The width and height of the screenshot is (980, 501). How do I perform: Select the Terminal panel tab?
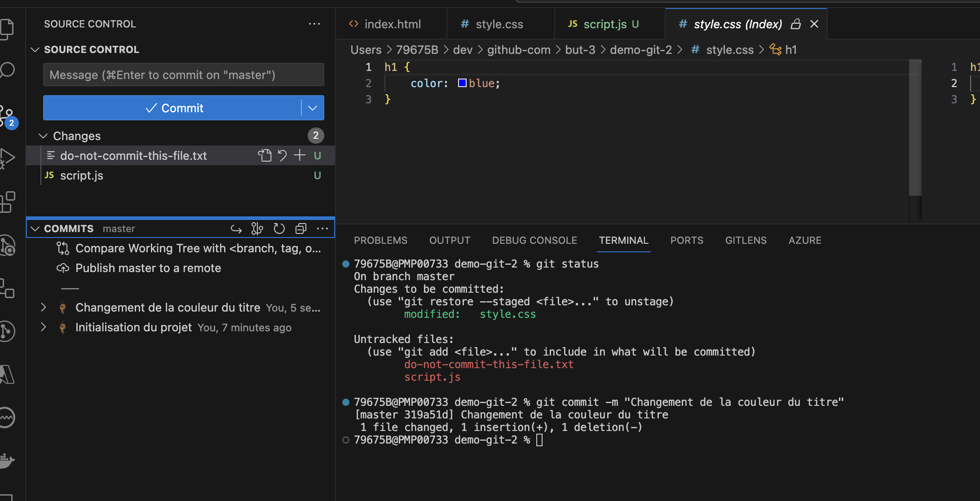623,240
